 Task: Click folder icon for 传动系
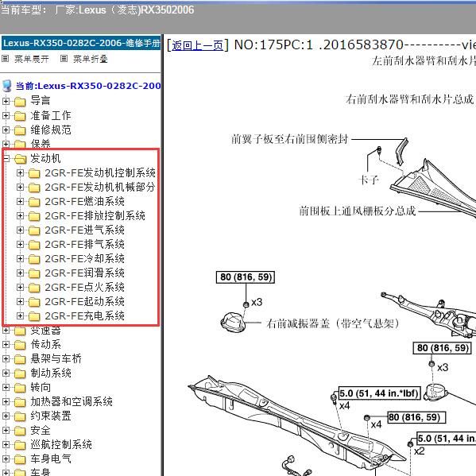click(20, 345)
